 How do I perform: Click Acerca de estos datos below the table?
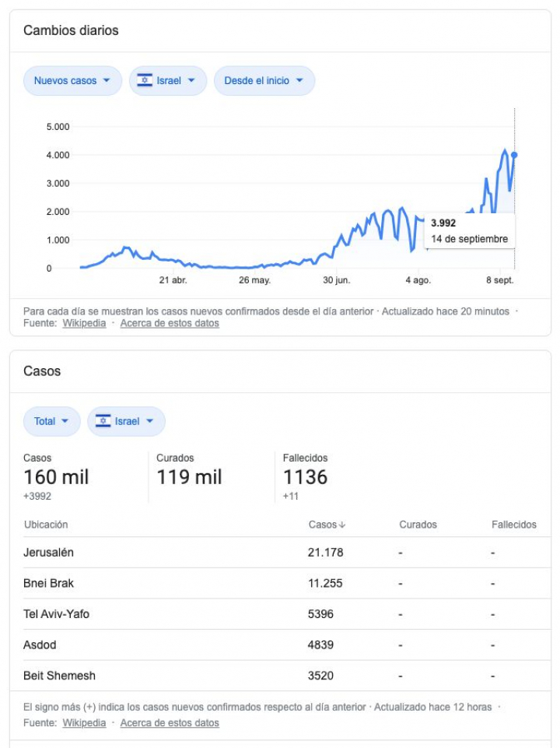pos(170,723)
